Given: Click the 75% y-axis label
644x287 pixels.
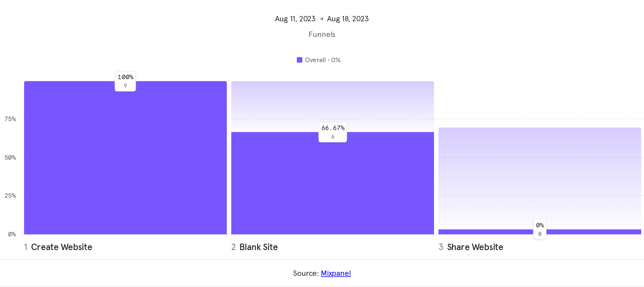Looking at the screenshot, I should [x=10, y=119].
